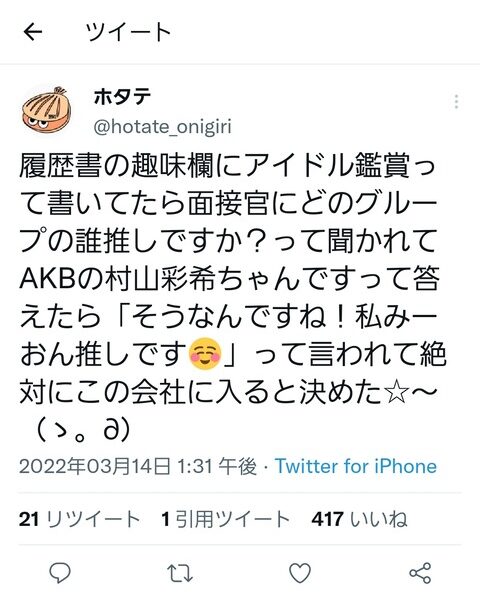View the 21 リツイート list
The height and width of the screenshot is (600, 480).
point(79,519)
